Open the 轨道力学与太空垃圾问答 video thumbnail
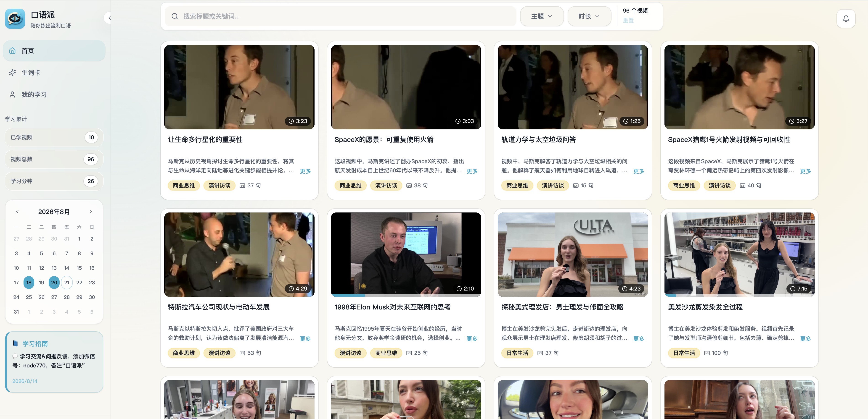The image size is (868, 419). 572,87
